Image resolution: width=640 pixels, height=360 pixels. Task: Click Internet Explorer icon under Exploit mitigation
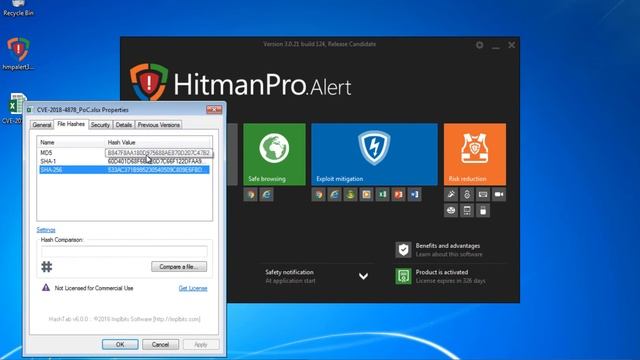coord(334,195)
